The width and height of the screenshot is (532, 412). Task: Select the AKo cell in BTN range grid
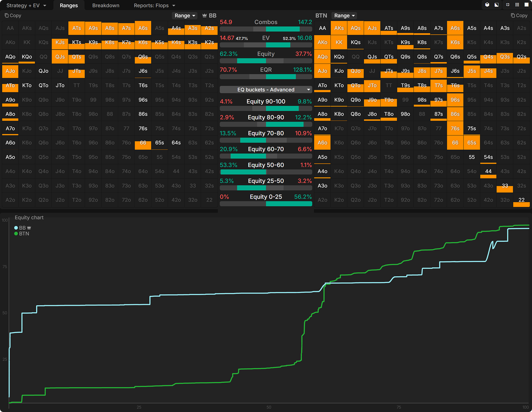tap(322, 43)
